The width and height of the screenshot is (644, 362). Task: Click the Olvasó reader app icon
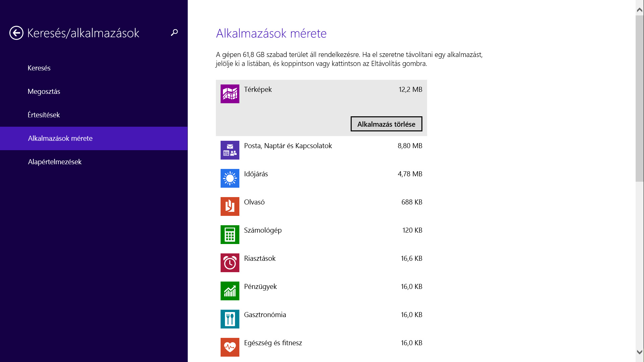point(230,206)
